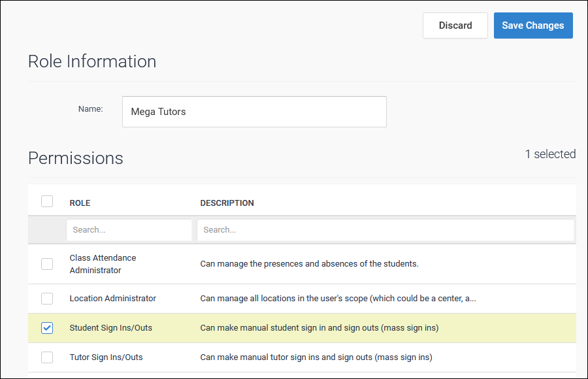Image resolution: width=588 pixels, height=379 pixels.
Task: Save changes to the role
Action: coord(532,25)
